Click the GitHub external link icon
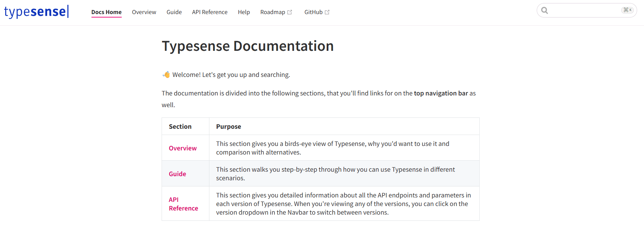Image resolution: width=644 pixels, height=228 pixels. click(x=327, y=12)
